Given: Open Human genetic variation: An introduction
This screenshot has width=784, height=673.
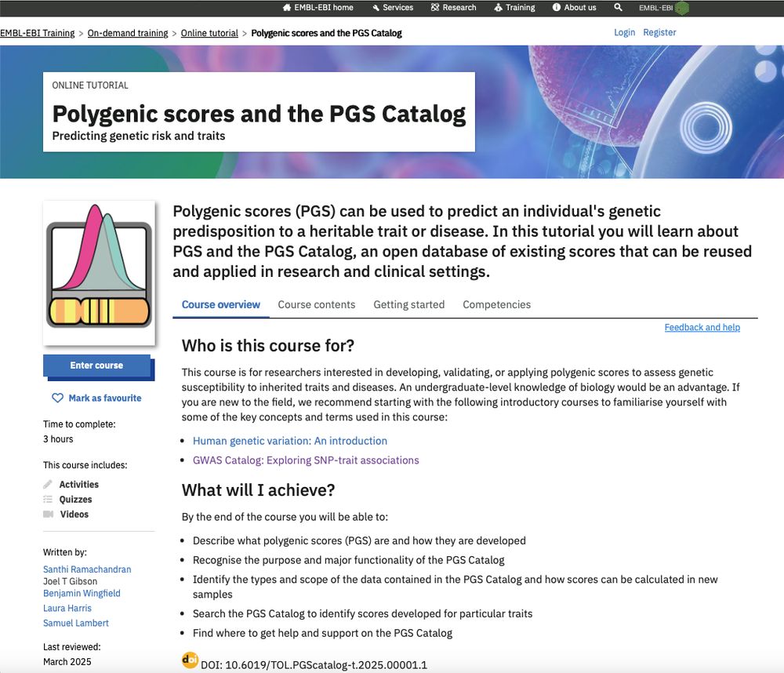Looking at the screenshot, I should pos(290,441).
